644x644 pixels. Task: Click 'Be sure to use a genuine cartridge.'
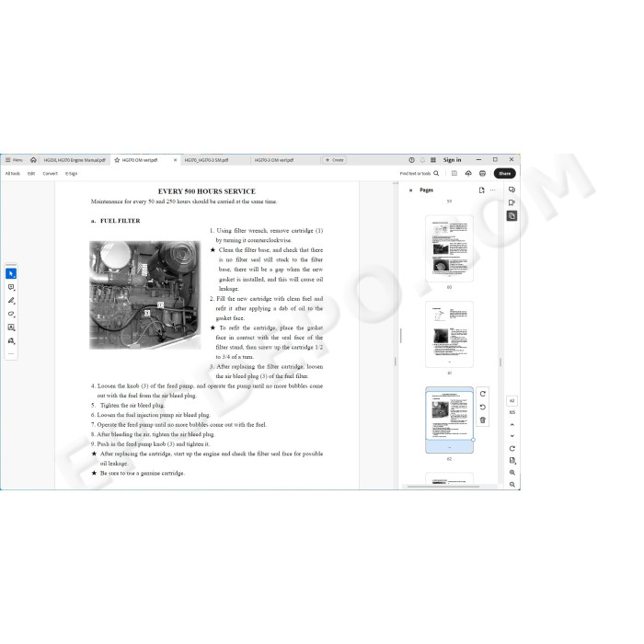point(142,473)
